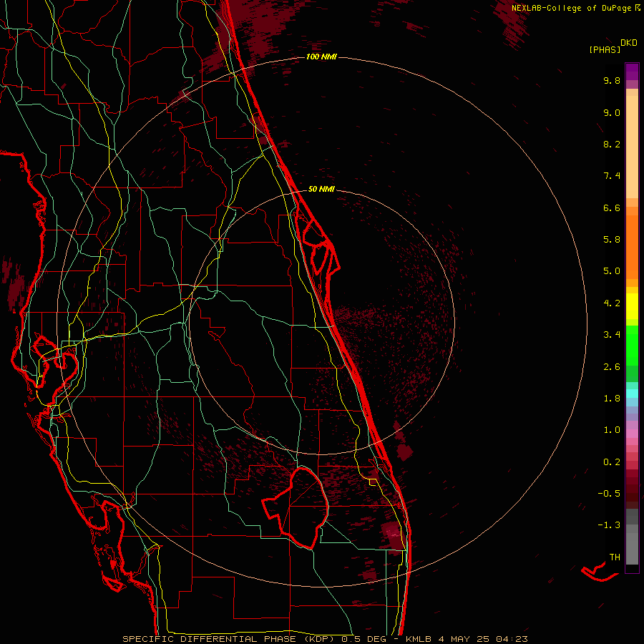This screenshot has width=644, height=644.
Task: Select the 8.2 scale value
Action: 612,144
